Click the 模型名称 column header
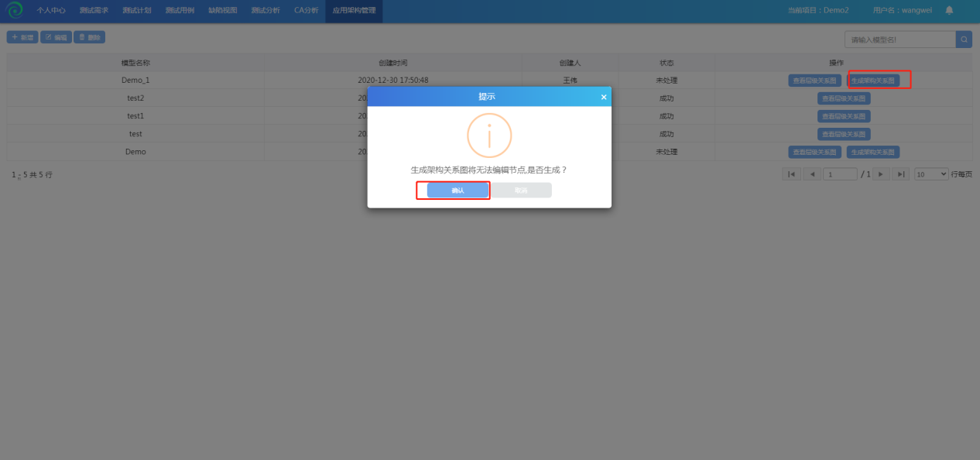The width and height of the screenshot is (980, 460). (135, 63)
